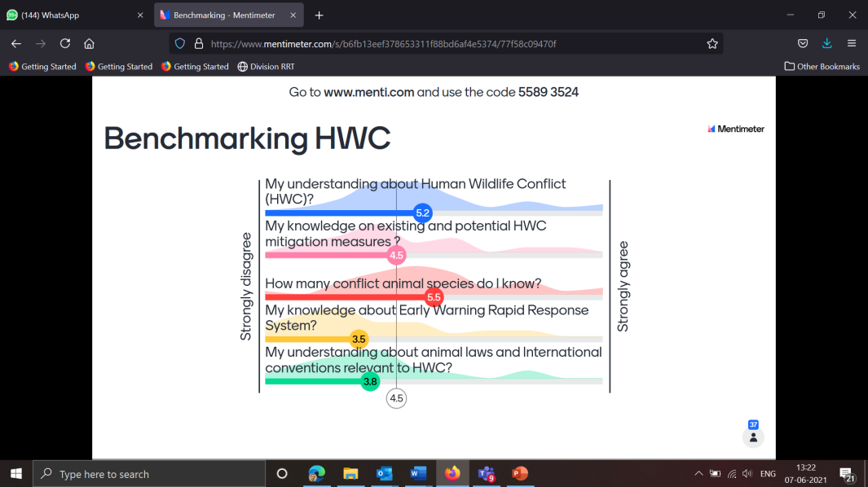Click the Save to Pocket icon

[803, 44]
